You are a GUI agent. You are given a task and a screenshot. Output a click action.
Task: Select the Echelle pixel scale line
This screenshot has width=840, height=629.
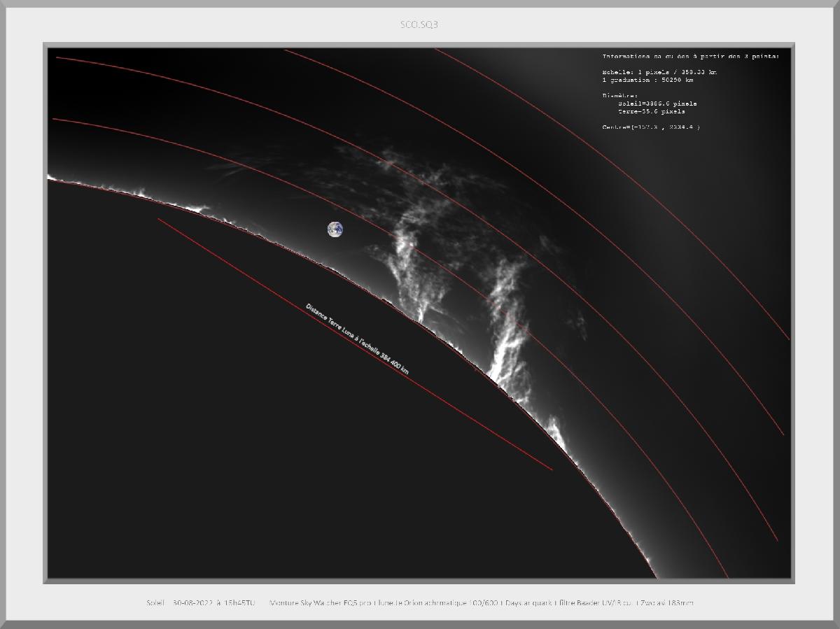point(659,72)
